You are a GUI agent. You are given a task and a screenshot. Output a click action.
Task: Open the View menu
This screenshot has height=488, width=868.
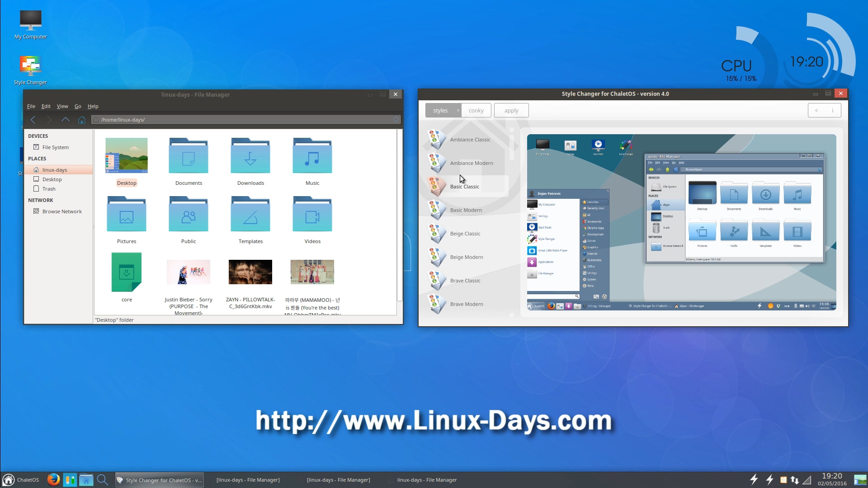pyautogui.click(x=62, y=106)
